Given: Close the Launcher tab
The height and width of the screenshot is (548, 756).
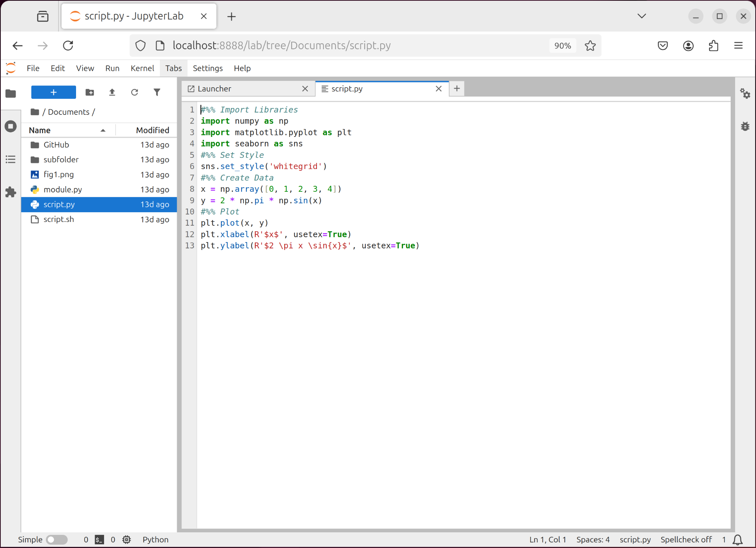Looking at the screenshot, I should (305, 89).
